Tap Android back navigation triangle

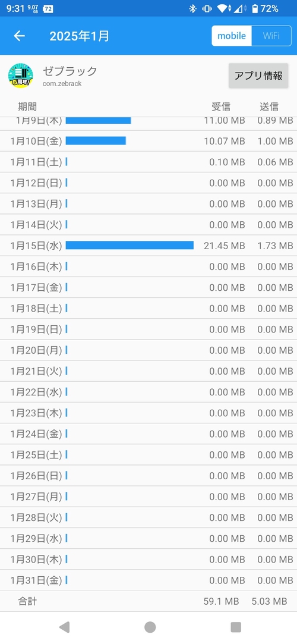(64, 627)
